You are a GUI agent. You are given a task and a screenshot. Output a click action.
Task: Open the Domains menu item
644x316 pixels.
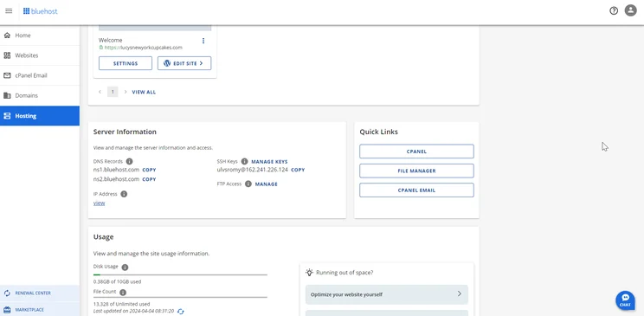40,96
